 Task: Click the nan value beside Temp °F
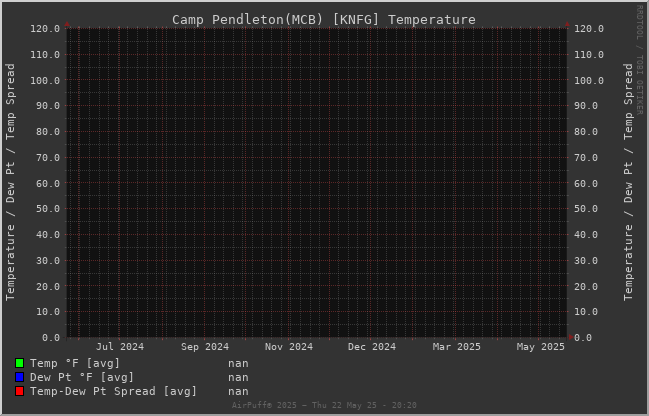(238, 363)
